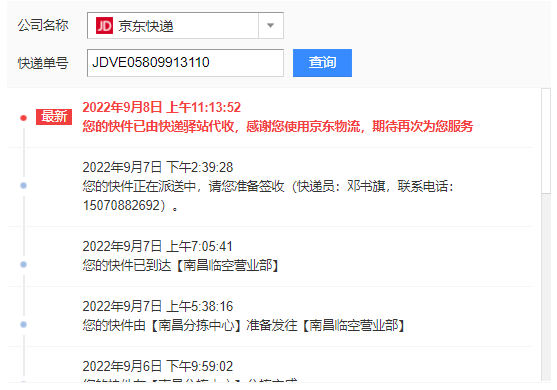
Task: Click the red 最新 badge
Action: (54, 117)
